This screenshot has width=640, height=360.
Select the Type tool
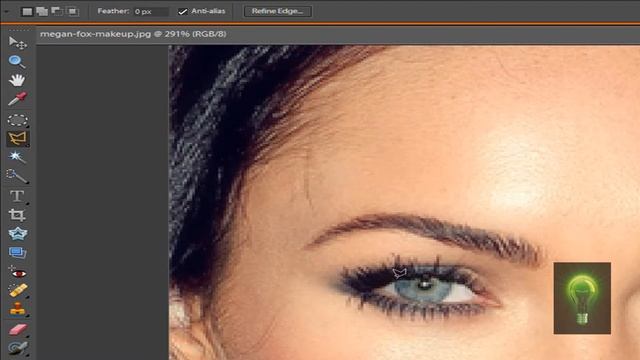(17, 196)
